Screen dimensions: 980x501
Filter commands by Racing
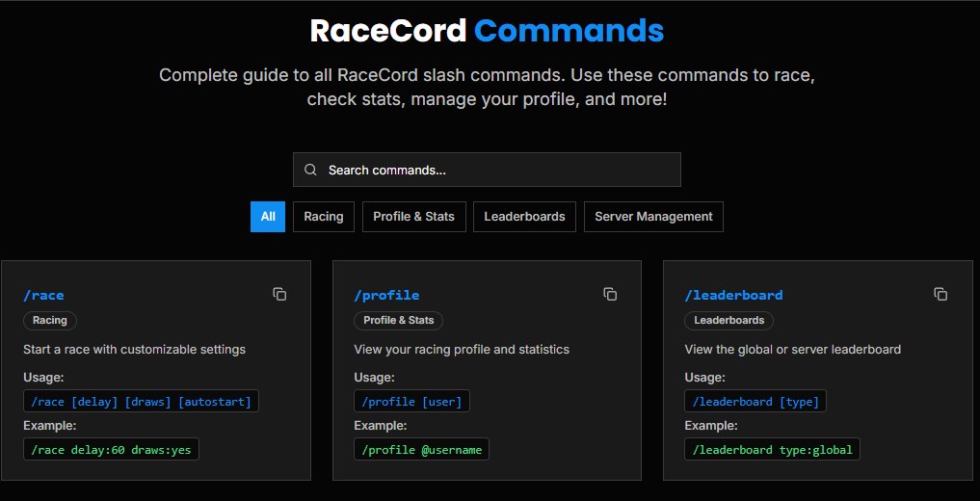click(323, 217)
